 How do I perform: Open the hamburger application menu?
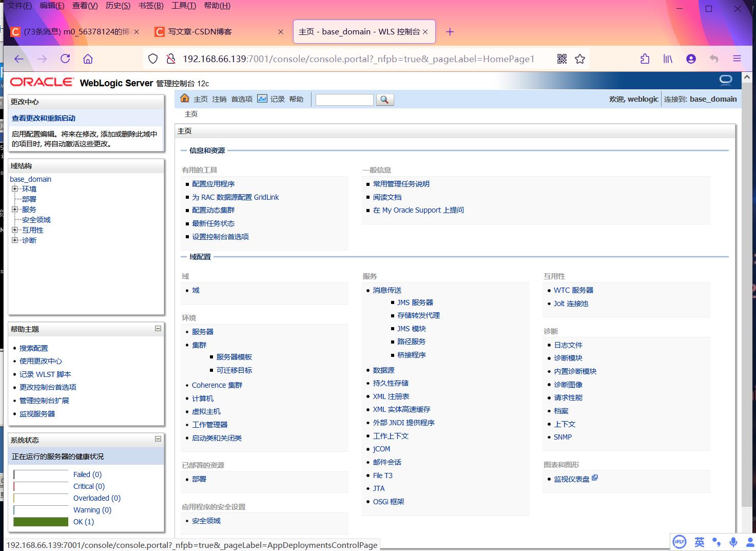point(737,59)
